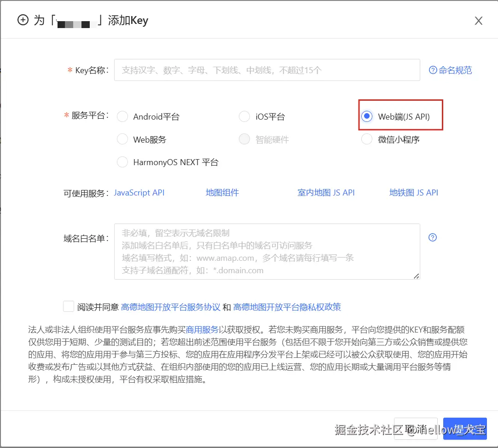Open the 商用服务 link in the notice
This screenshot has height=448, width=498.
[202, 330]
